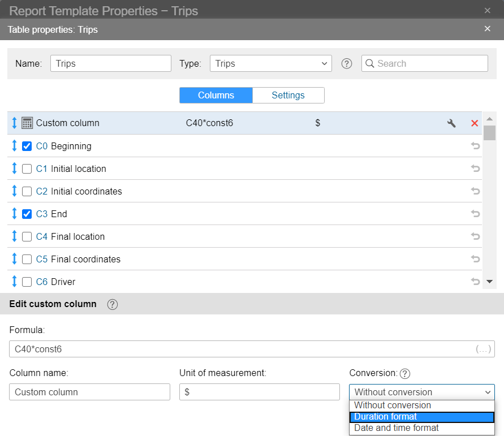Screen dimensions: 504x436
Task: Click the reorder arrow on C3 End row
Action: click(x=15, y=214)
